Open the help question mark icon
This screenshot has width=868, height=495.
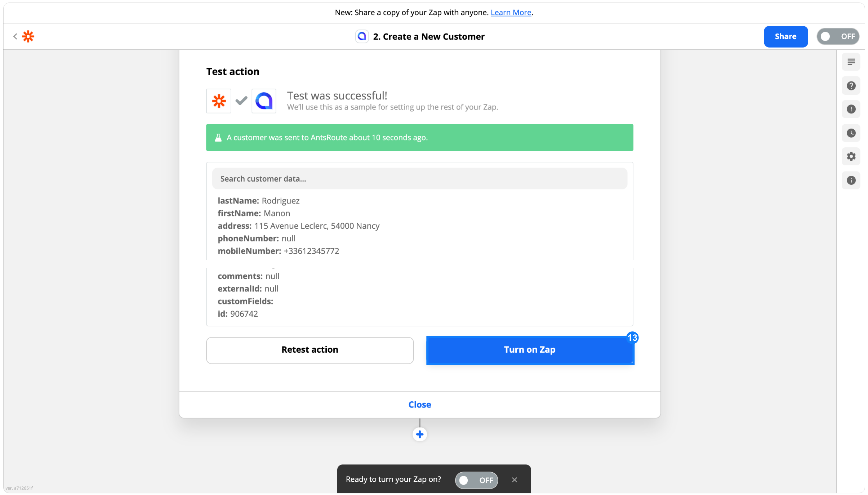point(851,86)
